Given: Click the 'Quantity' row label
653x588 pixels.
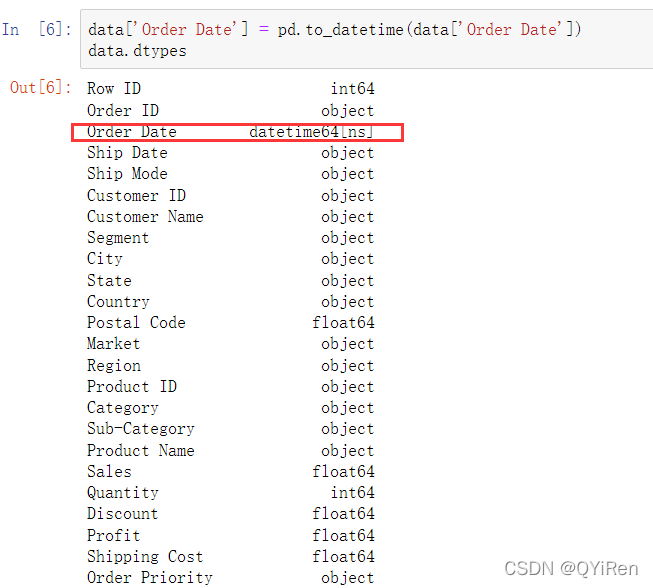Looking at the screenshot, I should point(122,493).
